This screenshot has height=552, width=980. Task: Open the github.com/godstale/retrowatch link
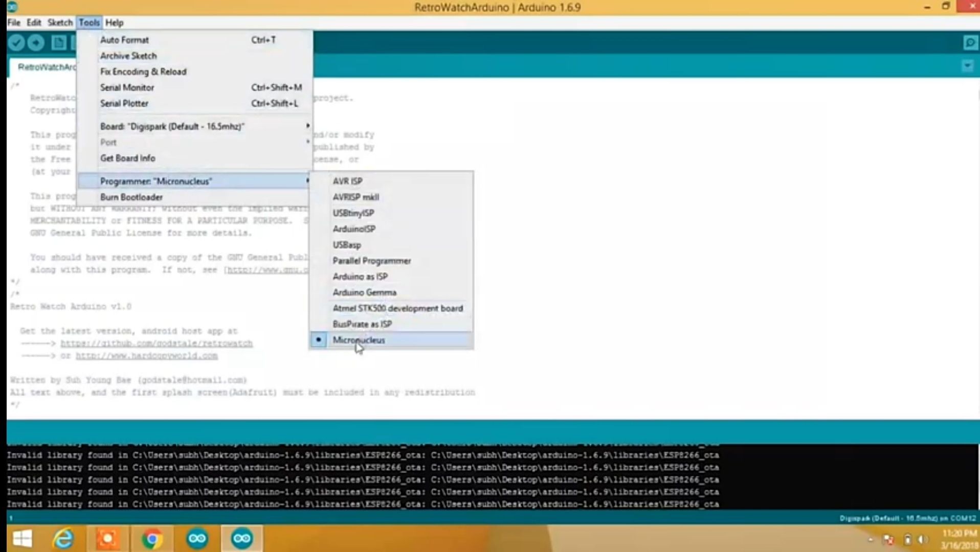coord(156,343)
